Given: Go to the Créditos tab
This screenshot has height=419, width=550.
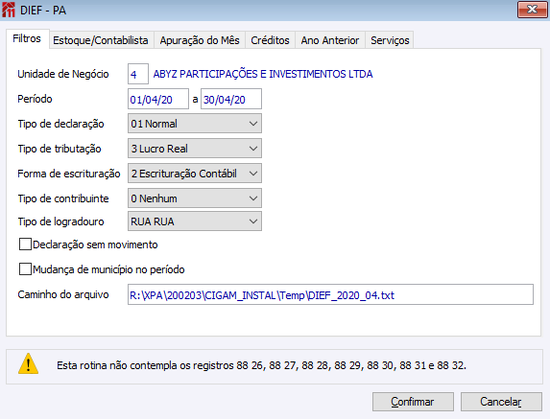Looking at the screenshot, I should pos(270,40).
